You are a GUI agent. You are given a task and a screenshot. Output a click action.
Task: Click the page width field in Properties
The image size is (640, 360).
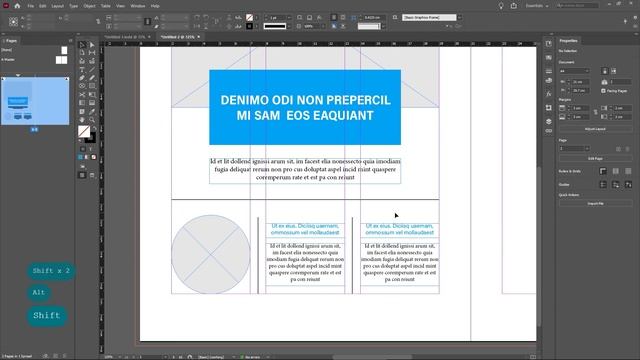[x=580, y=82]
